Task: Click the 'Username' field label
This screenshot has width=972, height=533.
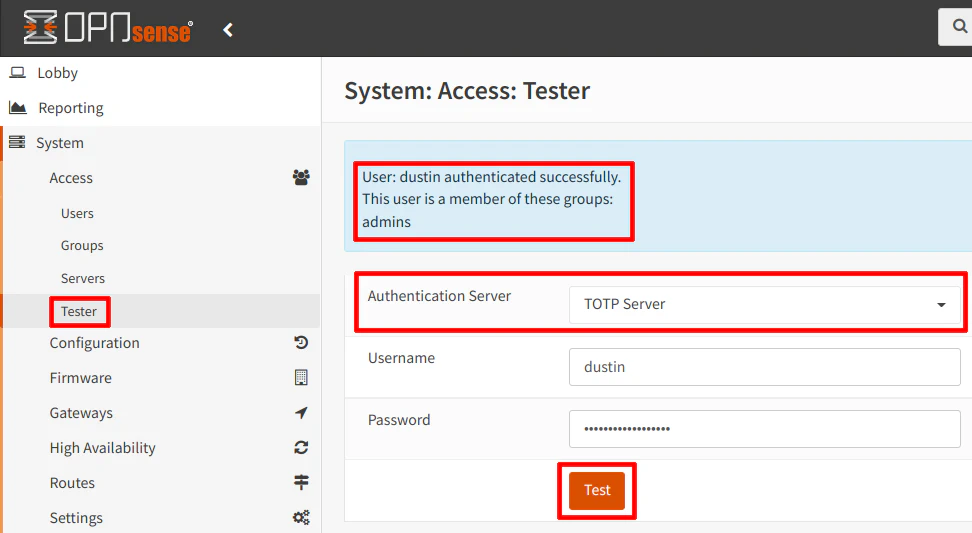Action: [x=401, y=358]
